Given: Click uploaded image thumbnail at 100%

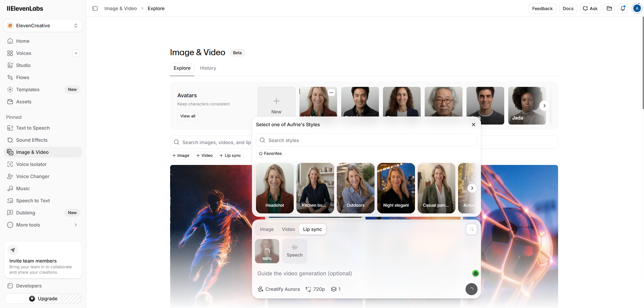Looking at the screenshot, I should pyautogui.click(x=267, y=251).
